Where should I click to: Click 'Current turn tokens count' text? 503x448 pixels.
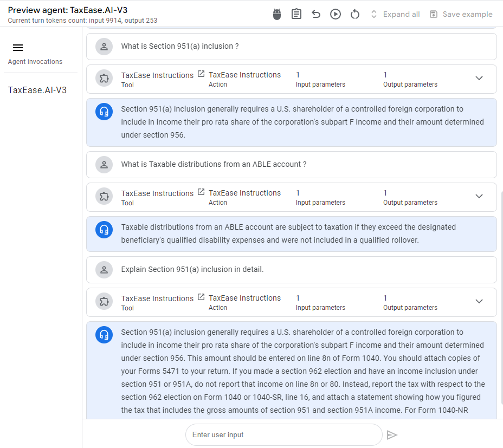[x=82, y=21]
